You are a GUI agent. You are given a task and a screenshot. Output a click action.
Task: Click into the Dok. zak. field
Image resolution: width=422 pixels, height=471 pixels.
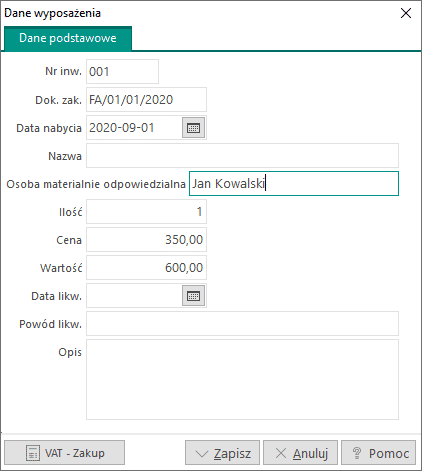146,100
